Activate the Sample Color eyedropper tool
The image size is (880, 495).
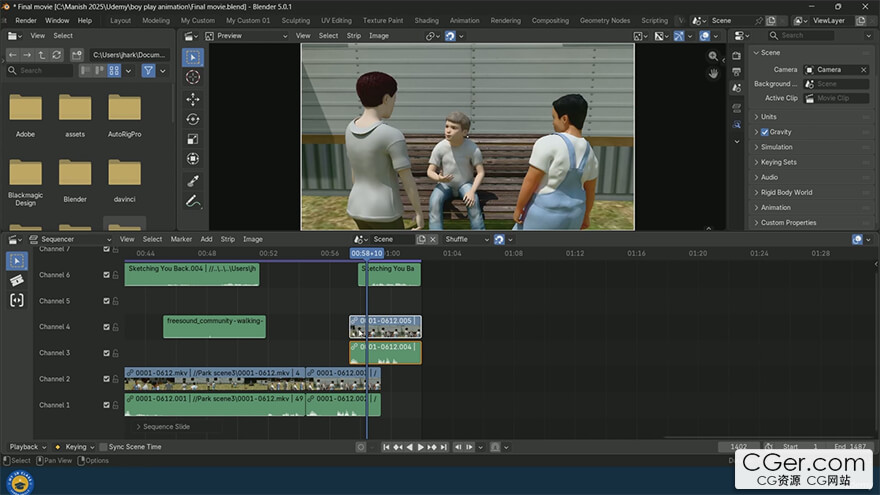pos(193,181)
